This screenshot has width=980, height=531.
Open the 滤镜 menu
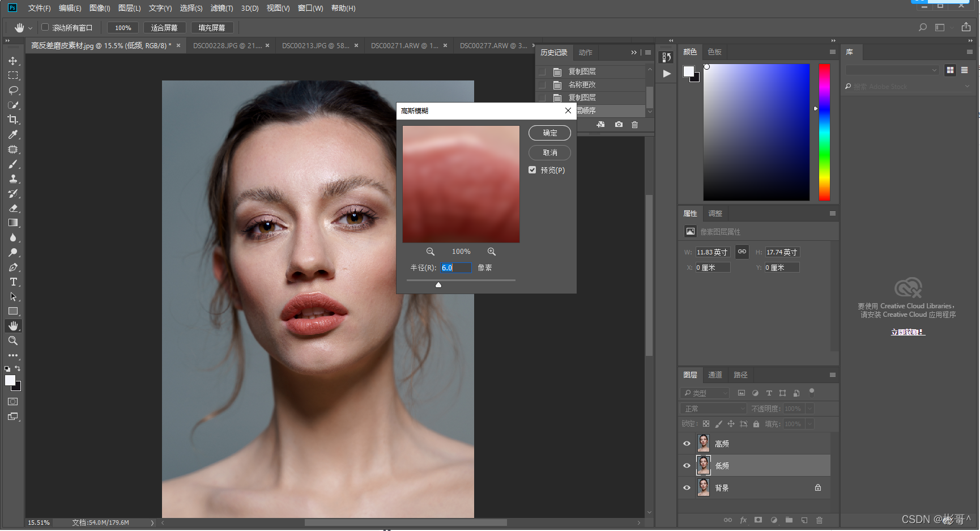221,9
